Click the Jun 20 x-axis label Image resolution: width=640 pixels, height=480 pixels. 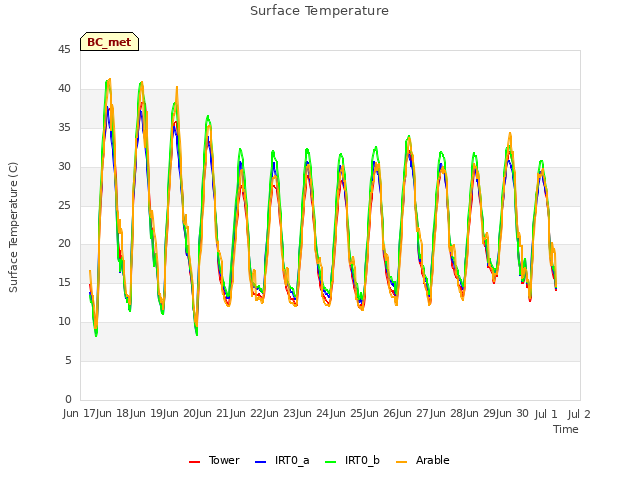click(180, 413)
